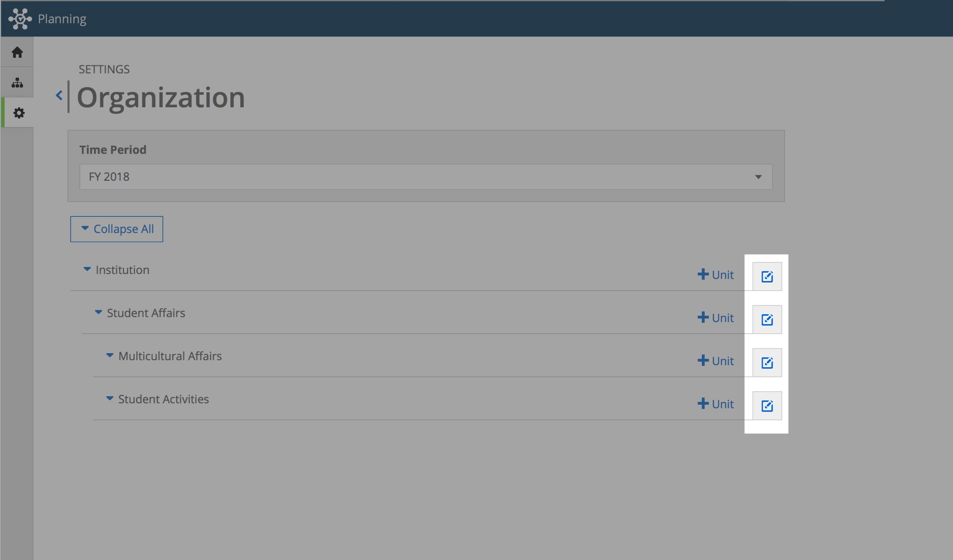Edit the Student Activities unit

pos(767,406)
